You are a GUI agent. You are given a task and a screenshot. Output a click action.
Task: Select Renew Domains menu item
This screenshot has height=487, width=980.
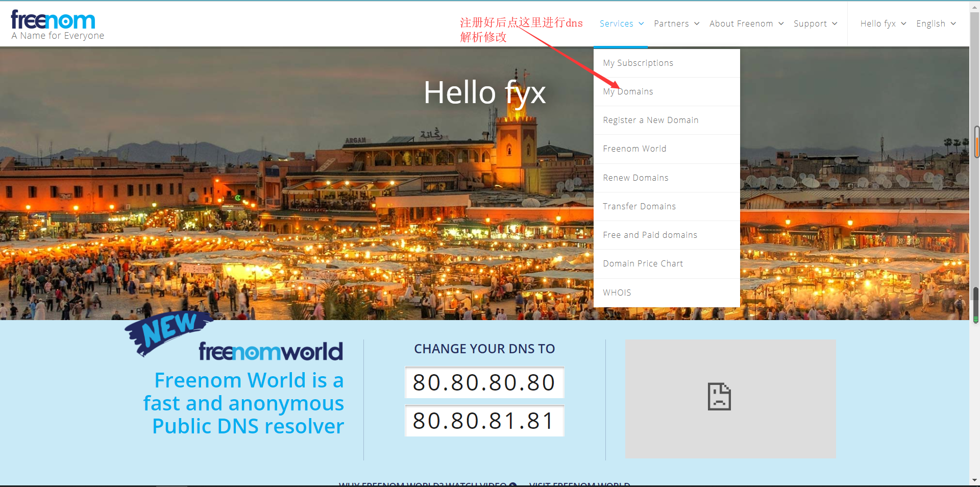coord(635,178)
